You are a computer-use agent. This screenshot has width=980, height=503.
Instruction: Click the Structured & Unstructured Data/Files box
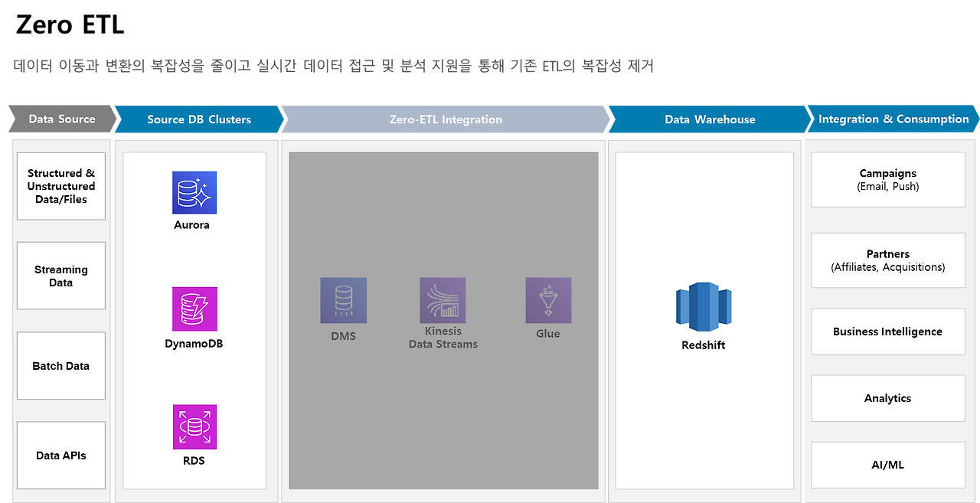pyautogui.click(x=61, y=186)
